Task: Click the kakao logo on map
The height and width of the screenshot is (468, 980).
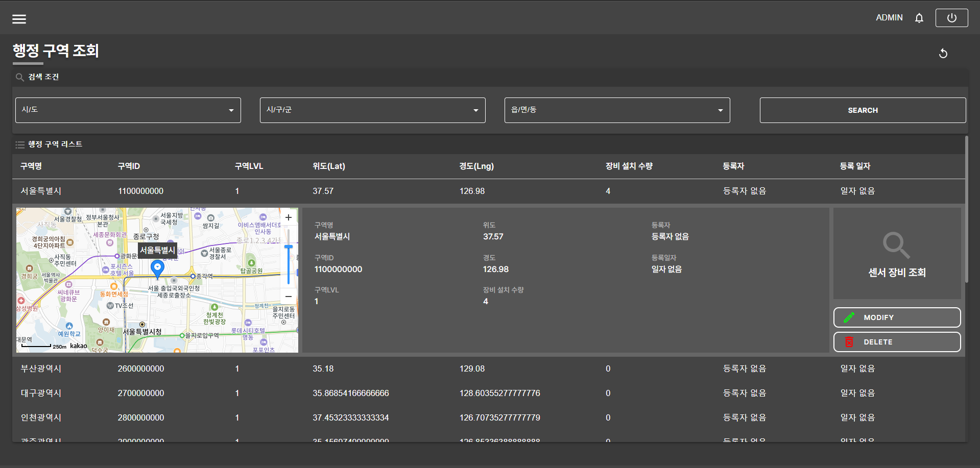Action: coord(79,346)
